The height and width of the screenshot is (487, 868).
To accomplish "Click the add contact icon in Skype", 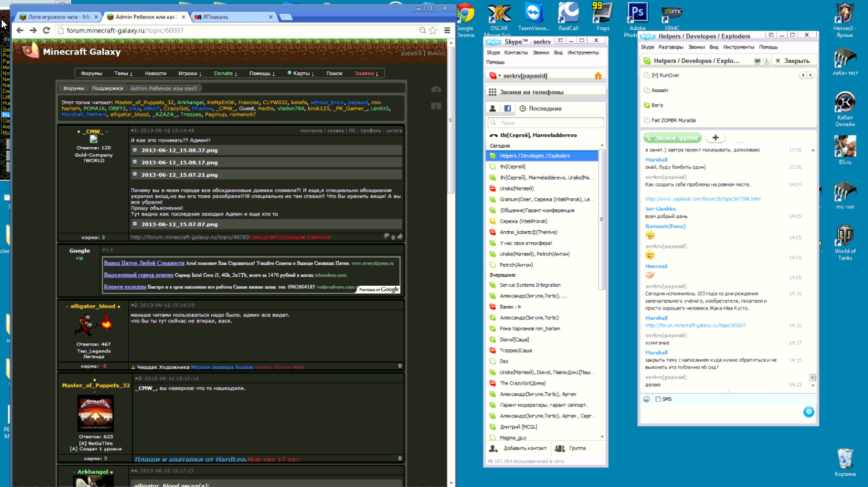I will pyautogui.click(x=493, y=449).
